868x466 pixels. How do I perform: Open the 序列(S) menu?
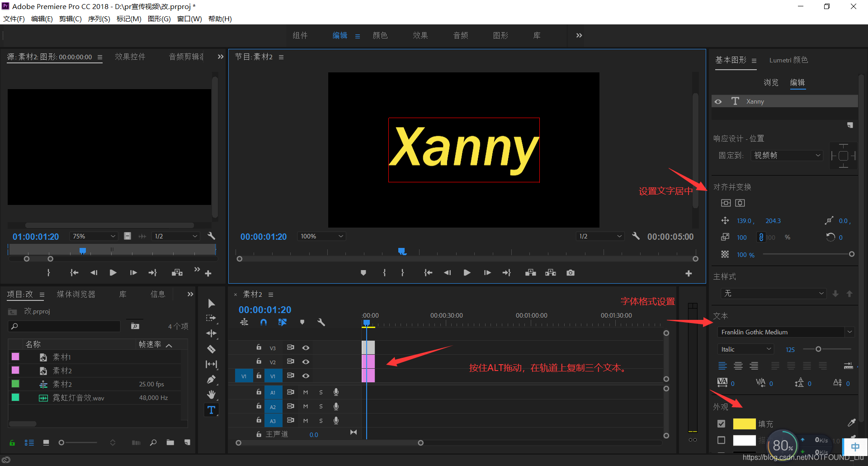pyautogui.click(x=99, y=19)
